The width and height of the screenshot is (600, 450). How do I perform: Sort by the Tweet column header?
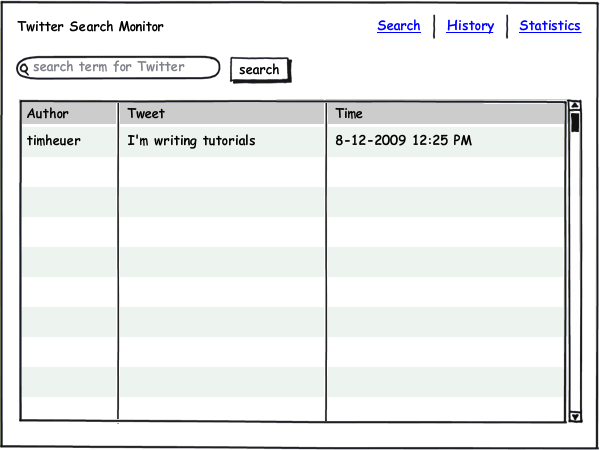click(222, 113)
